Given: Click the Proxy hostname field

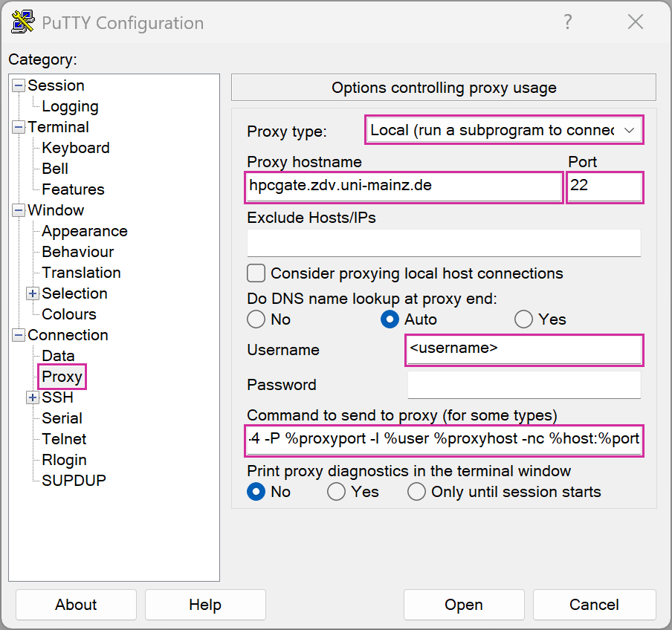Looking at the screenshot, I should [403, 186].
